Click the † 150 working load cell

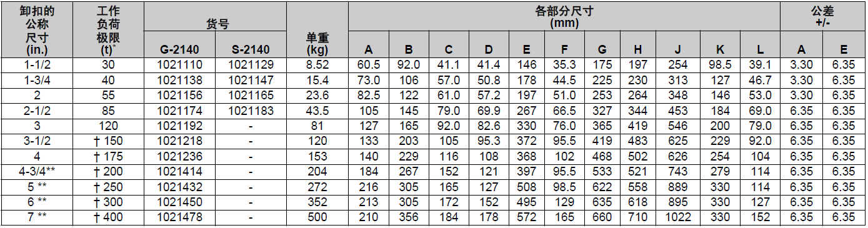[109, 141]
